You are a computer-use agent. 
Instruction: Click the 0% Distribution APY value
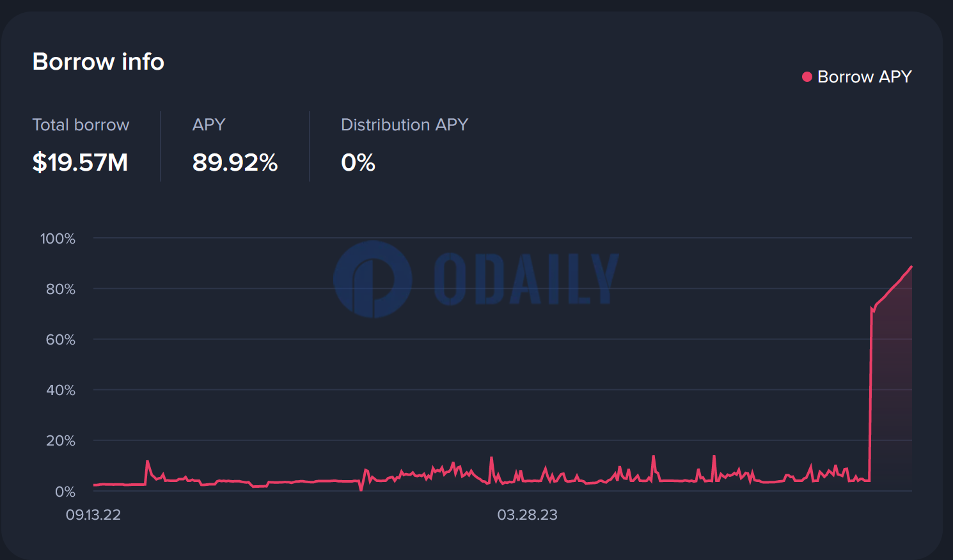[358, 162]
